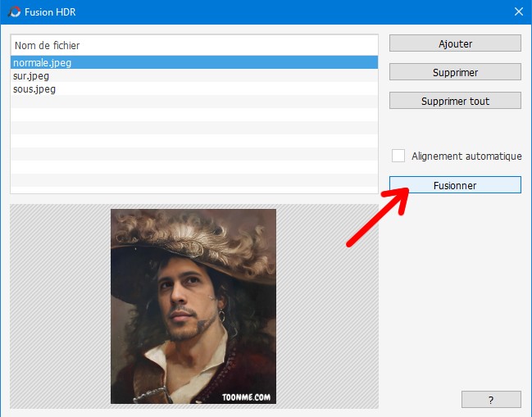Click the Nom de fichier column header

(x=194, y=45)
